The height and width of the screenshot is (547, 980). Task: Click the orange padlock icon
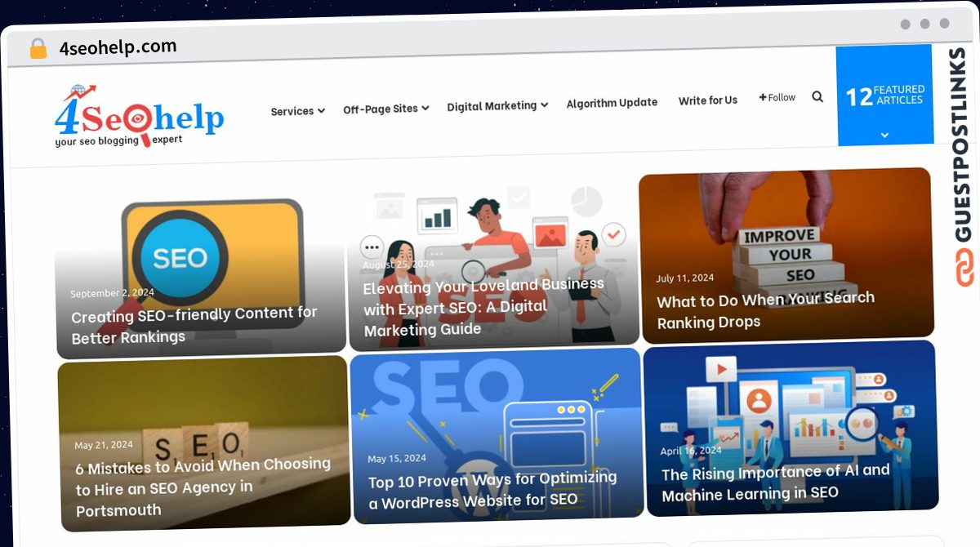(38, 49)
